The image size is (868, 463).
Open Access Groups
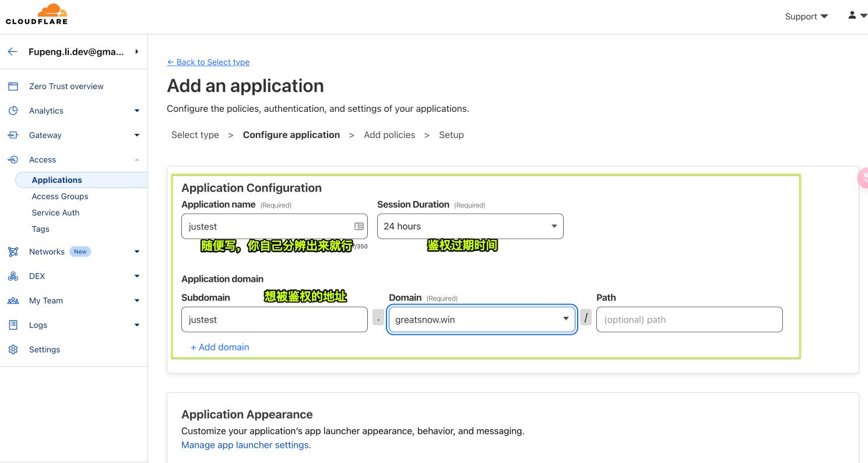60,196
